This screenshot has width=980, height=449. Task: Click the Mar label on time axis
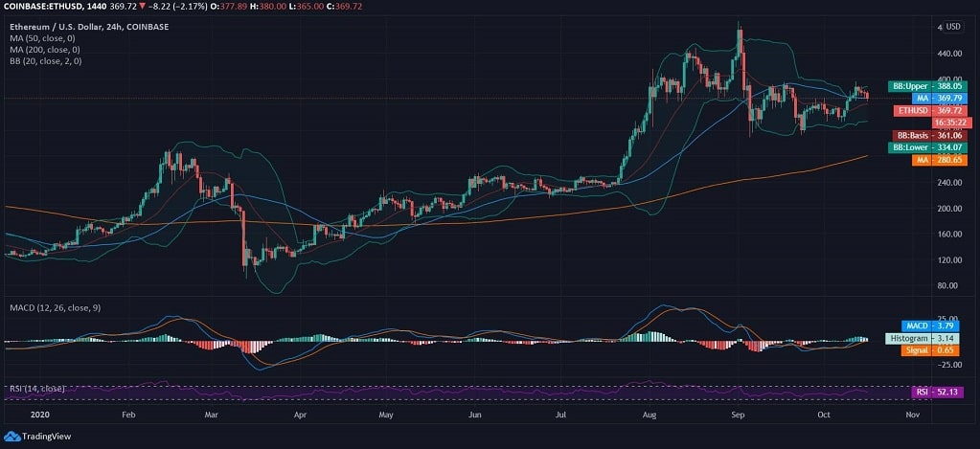212,414
